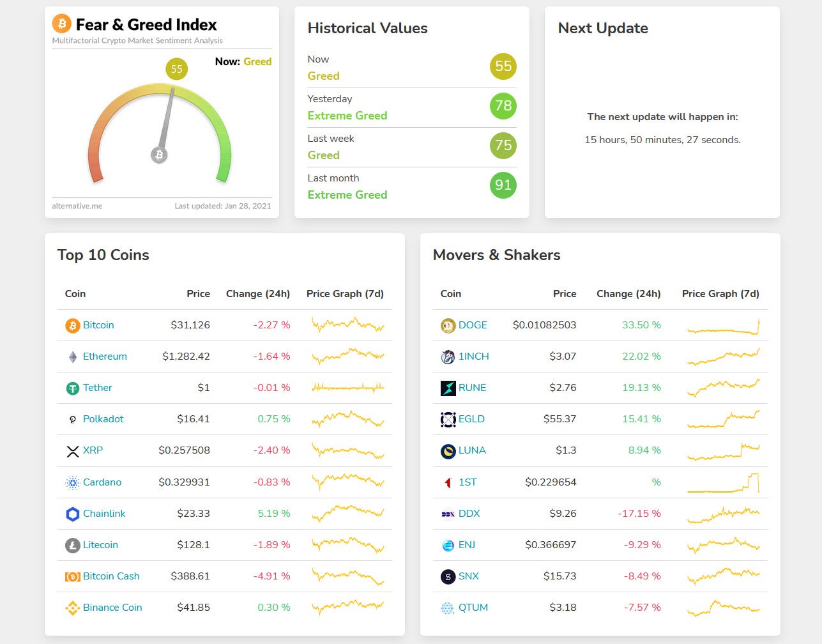Open the Polkadot link
Viewport: 822px width, 644px height.
(103, 419)
